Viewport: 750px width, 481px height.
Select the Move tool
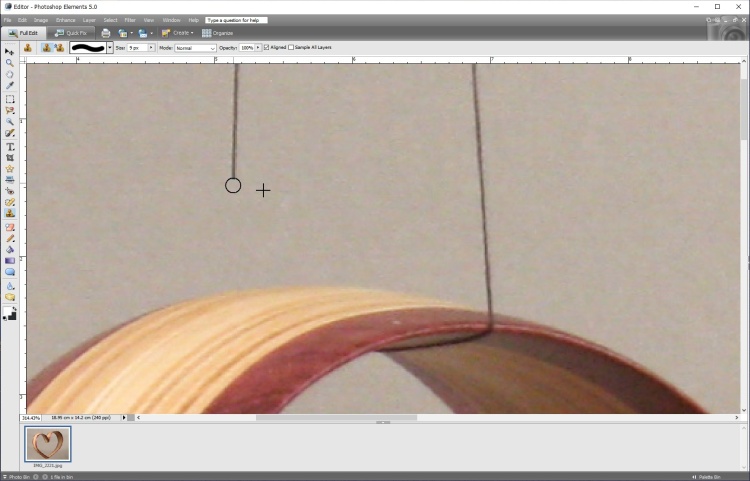10,51
